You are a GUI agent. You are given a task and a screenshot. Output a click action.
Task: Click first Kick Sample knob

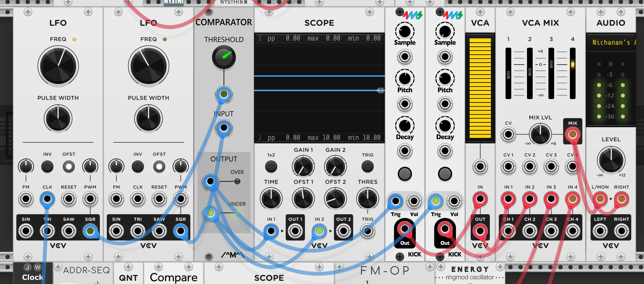coord(405,32)
